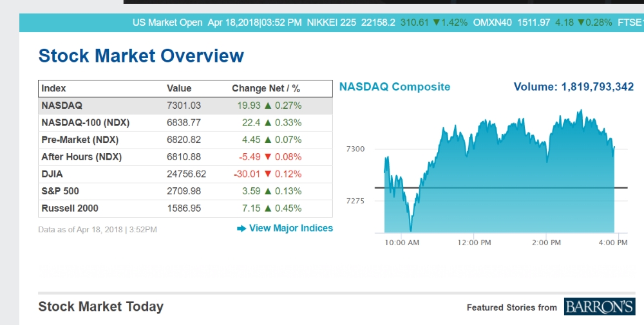Choose the Pre-Market (NDX) index row
The width and height of the screenshot is (644, 325).
coord(80,140)
